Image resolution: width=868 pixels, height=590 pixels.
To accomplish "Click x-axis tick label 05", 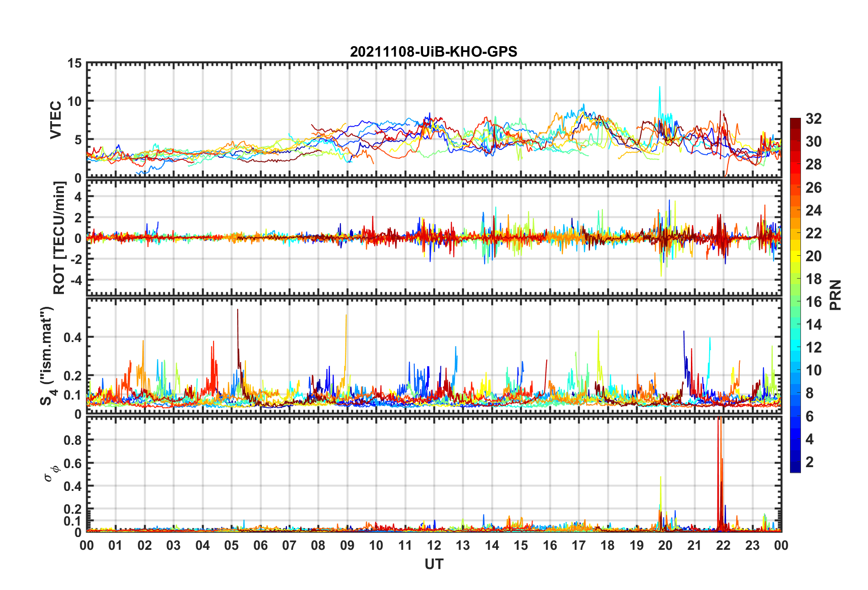I will 231,545.
